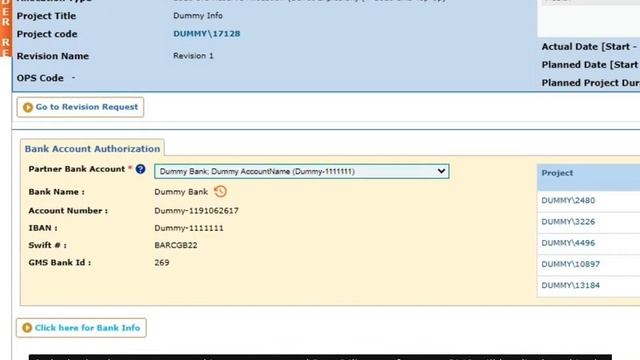Click the Account Number label
Screen dimensions: 640x360
(68, 211)
